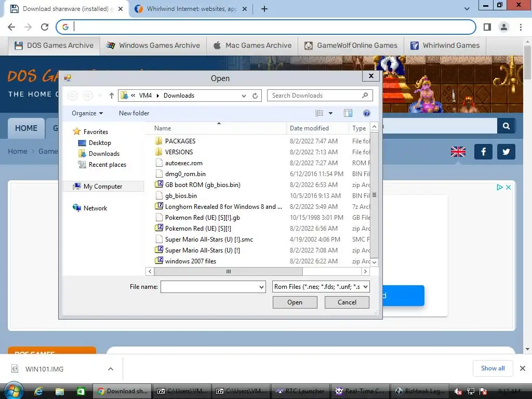Open the Rom Files type filter dropdown
The height and width of the screenshot is (399, 532).
[365, 287]
